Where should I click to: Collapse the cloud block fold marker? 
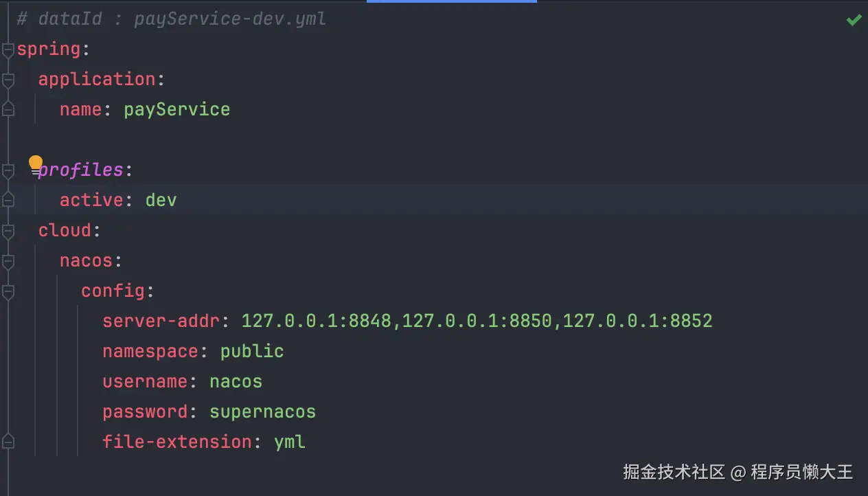coord(8,231)
